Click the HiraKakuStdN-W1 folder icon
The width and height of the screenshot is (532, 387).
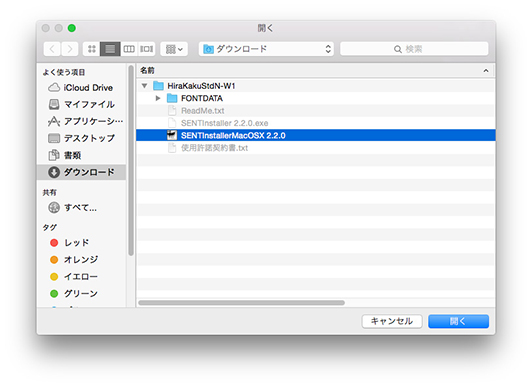point(158,86)
